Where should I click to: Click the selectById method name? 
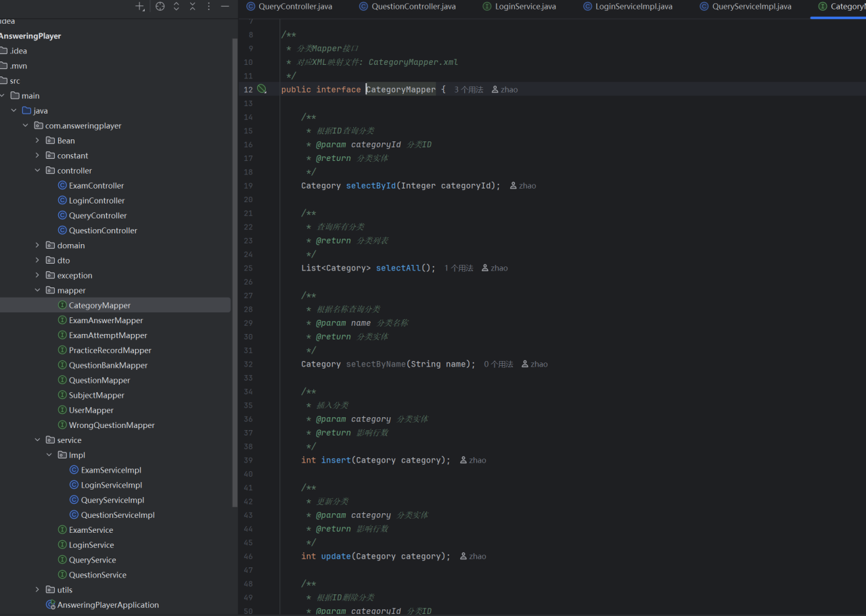tap(371, 185)
